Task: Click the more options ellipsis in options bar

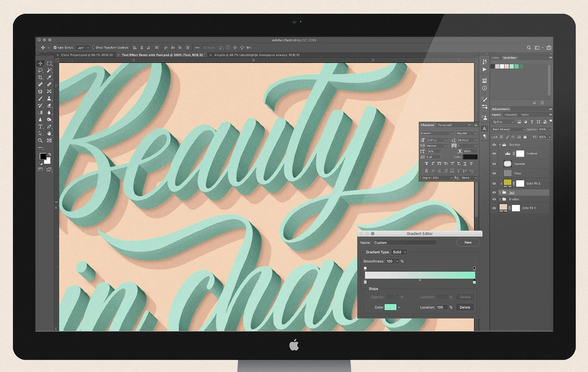Action: pyautogui.click(x=197, y=48)
